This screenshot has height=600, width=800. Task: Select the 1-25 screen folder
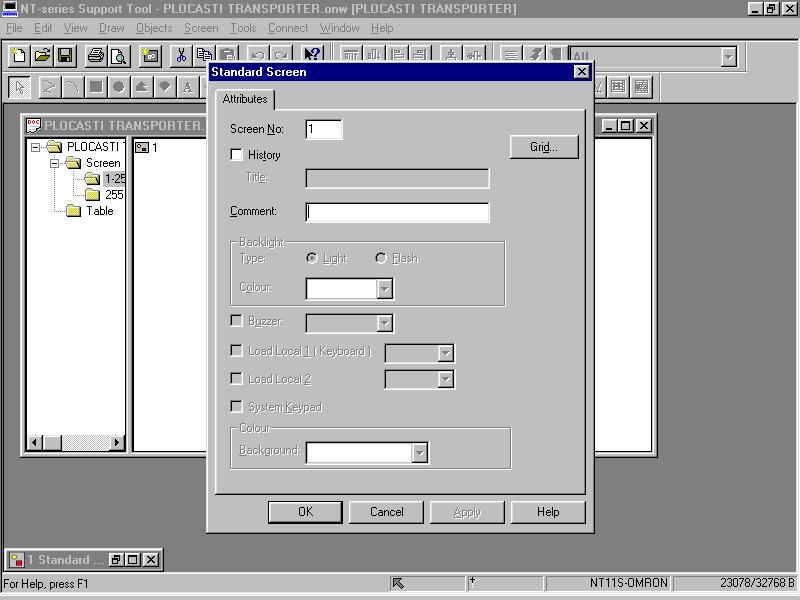(x=105, y=179)
